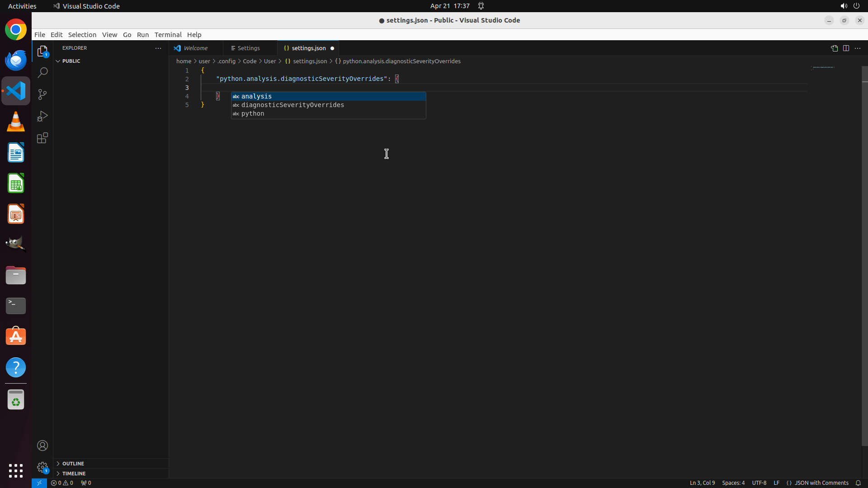Open the Manage gear menu
The image size is (868, 488).
[x=42, y=467]
